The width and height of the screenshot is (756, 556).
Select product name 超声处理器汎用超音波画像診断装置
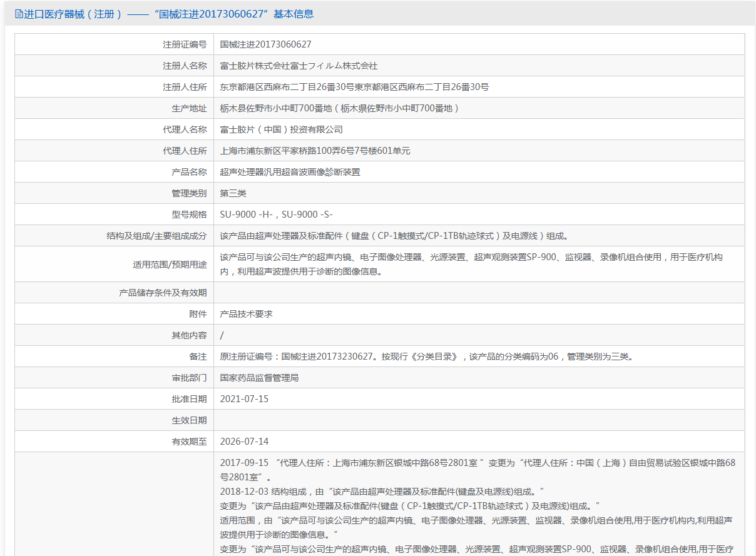pyautogui.click(x=290, y=172)
